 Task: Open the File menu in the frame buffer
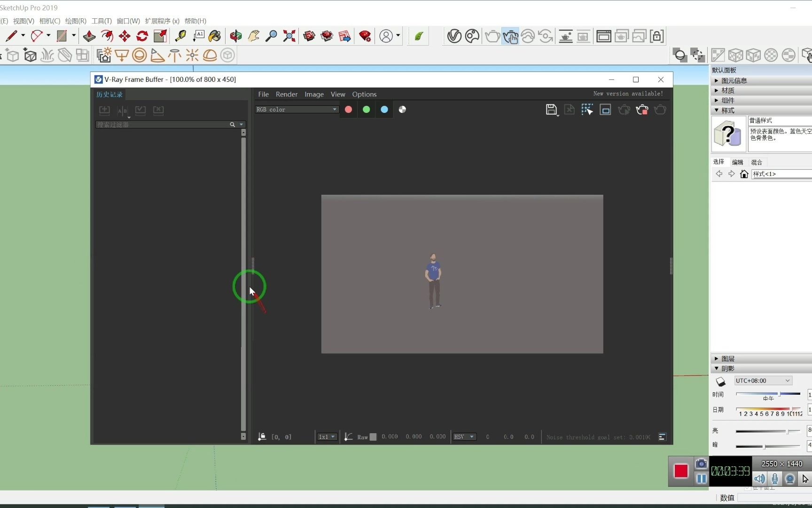tap(263, 94)
